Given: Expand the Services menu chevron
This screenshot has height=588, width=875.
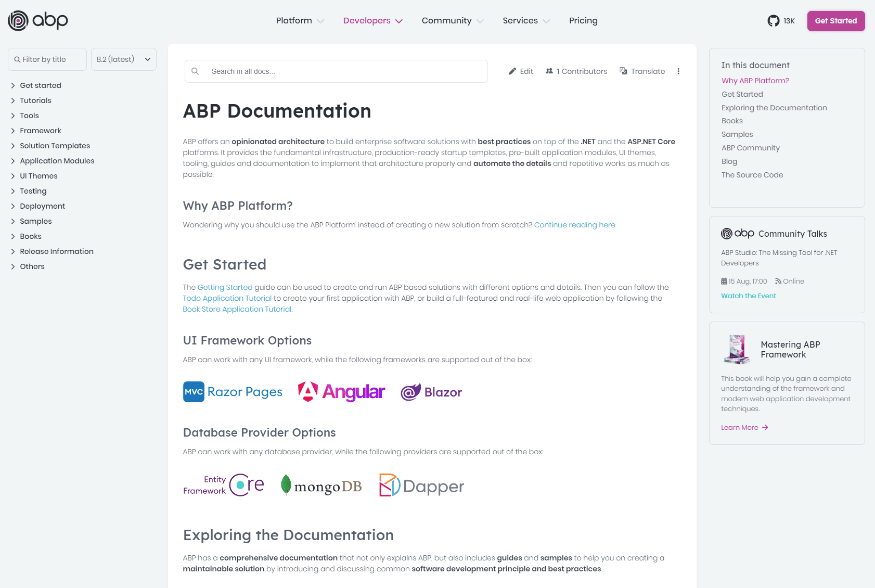Looking at the screenshot, I should [x=546, y=21].
